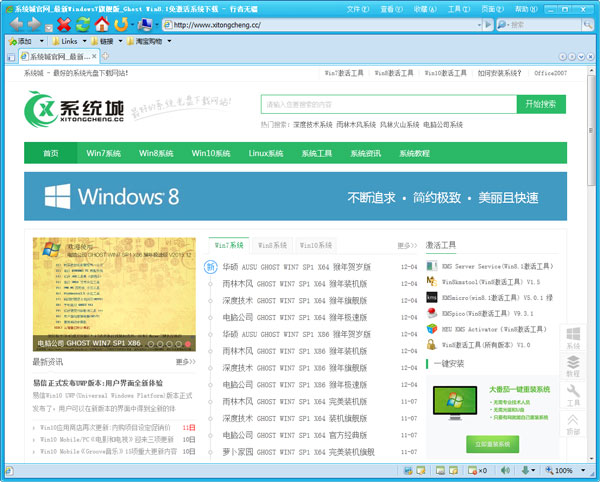The height and width of the screenshot is (482, 600).
Task: Click the 系统城 logo
Action: click(x=74, y=109)
